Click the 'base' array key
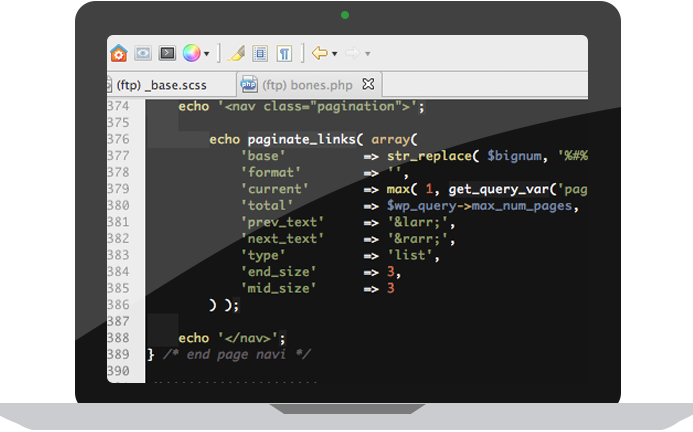 pos(263,156)
